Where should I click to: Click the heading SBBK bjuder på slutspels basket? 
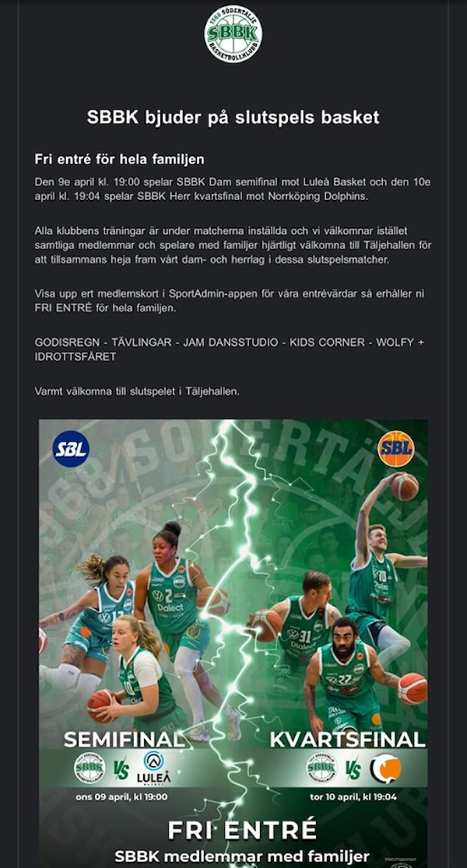[x=233, y=117]
